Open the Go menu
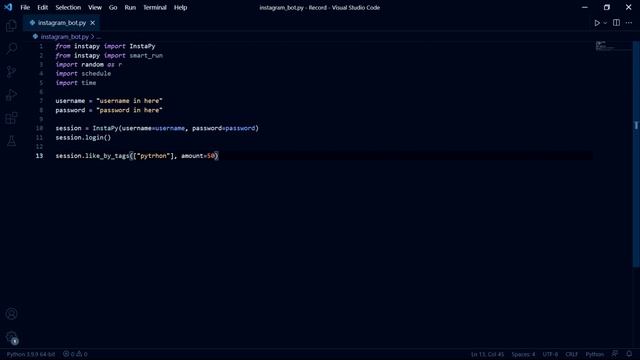The width and height of the screenshot is (640, 360). [113, 7]
